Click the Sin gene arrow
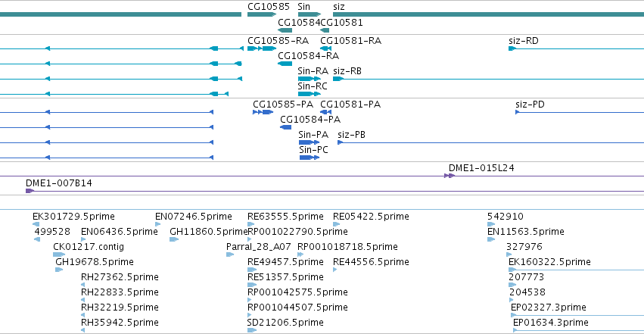 coord(310,14)
